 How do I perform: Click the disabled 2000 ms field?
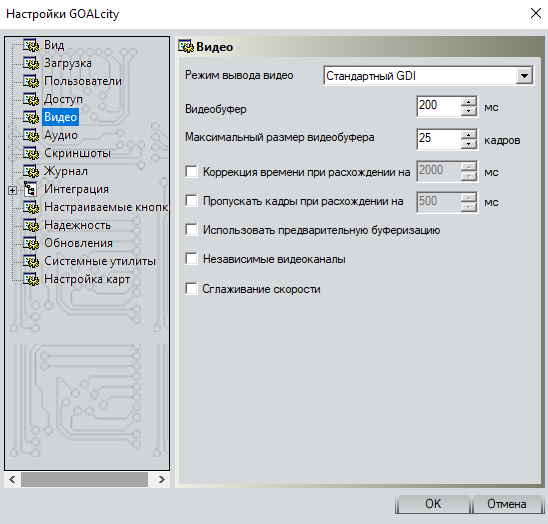coord(439,171)
